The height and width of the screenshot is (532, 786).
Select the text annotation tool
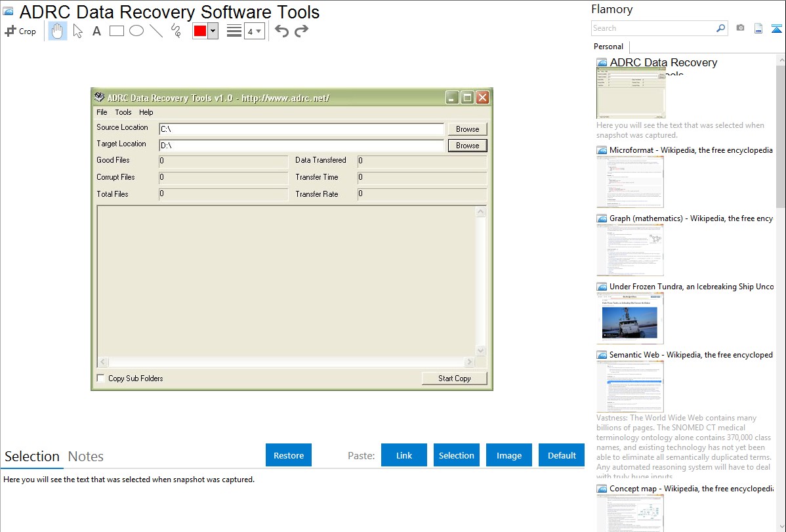click(x=96, y=31)
